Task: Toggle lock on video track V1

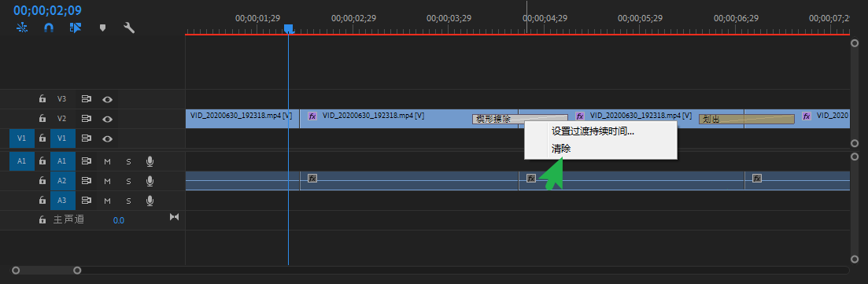Action: (x=42, y=138)
